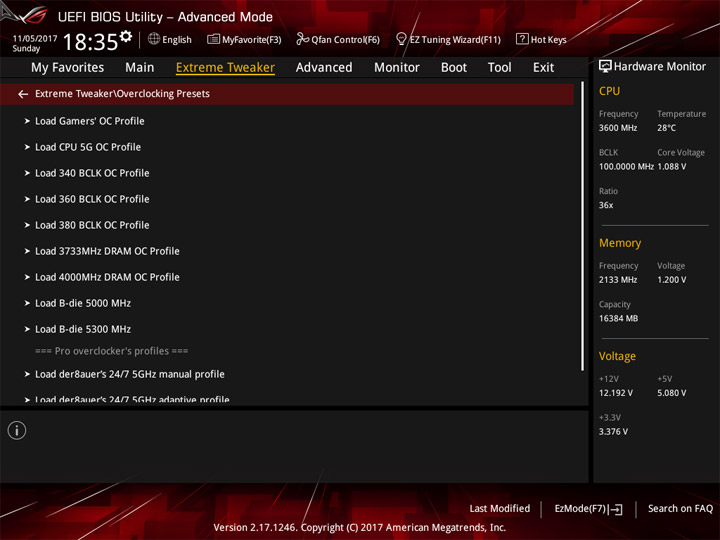Screen dimensions: 720x540
Task: Select Load 3733MHz DRAM OC Profile text
Action: point(107,251)
